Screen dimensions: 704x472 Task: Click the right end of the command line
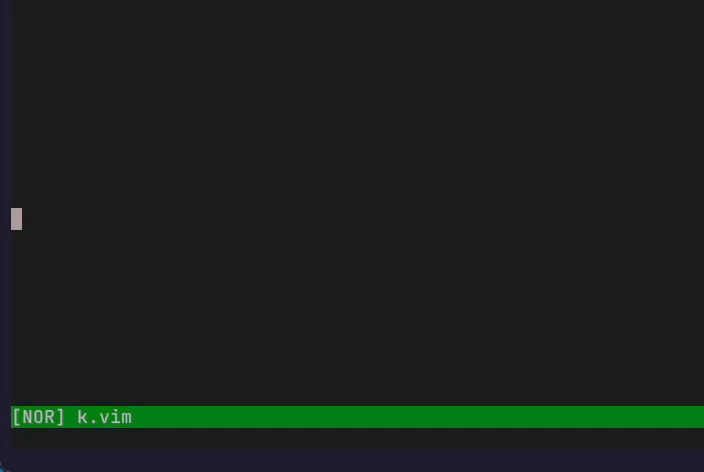[696, 439]
